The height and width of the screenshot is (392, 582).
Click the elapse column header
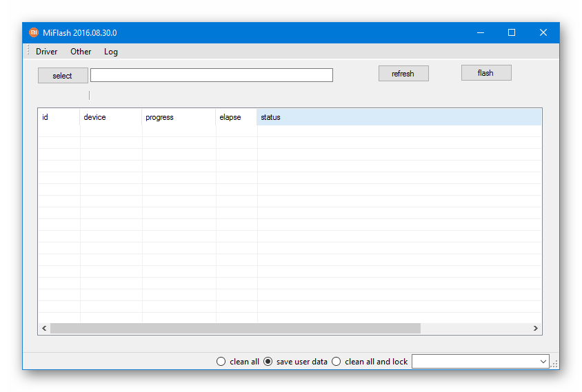click(236, 117)
